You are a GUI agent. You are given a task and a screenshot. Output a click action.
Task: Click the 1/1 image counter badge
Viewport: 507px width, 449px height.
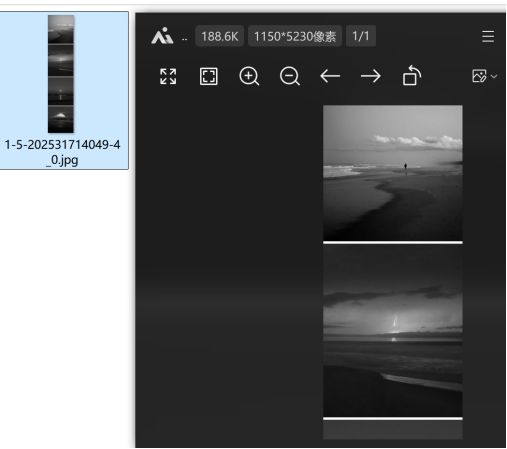tap(361, 36)
